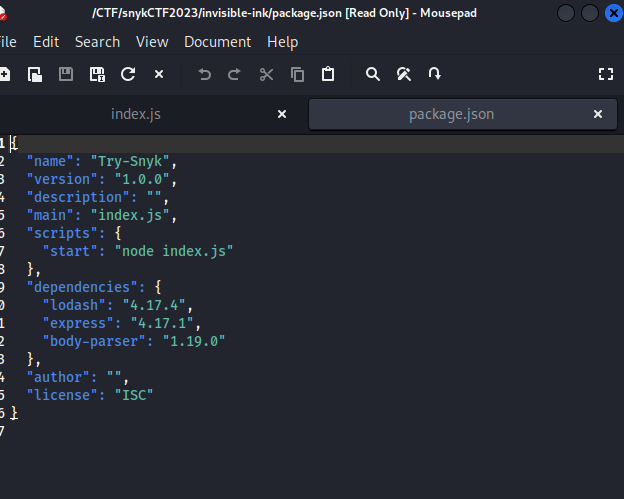Close the package.json tab
The image size is (624, 499).
(599, 114)
